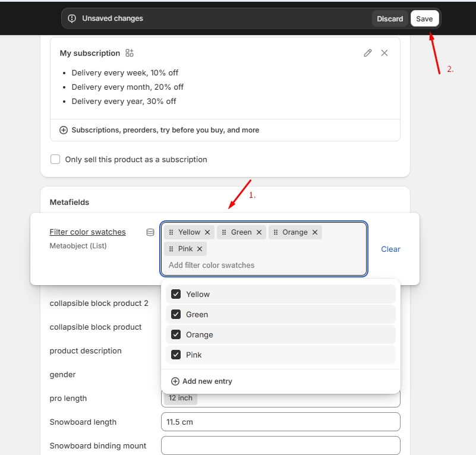Click the drag handle on the Yellow tag

pyautogui.click(x=171, y=232)
